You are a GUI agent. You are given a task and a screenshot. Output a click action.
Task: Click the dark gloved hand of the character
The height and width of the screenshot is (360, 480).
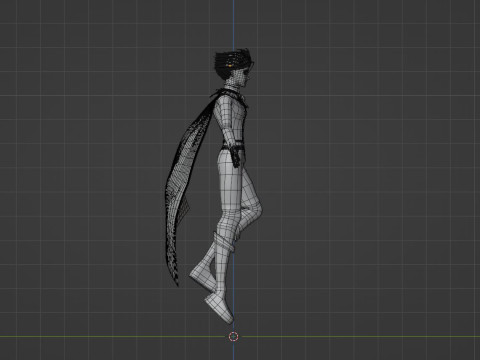[x=236, y=157]
